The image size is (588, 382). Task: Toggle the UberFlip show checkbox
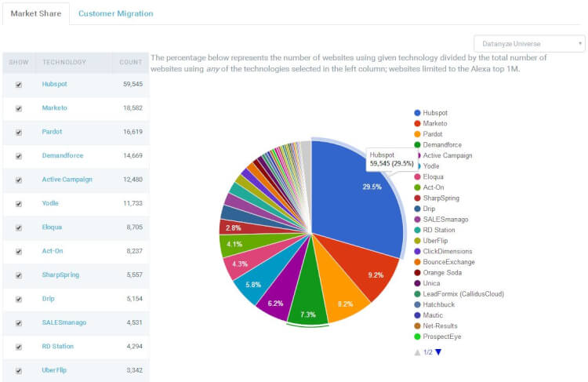pyautogui.click(x=19, y=371)
